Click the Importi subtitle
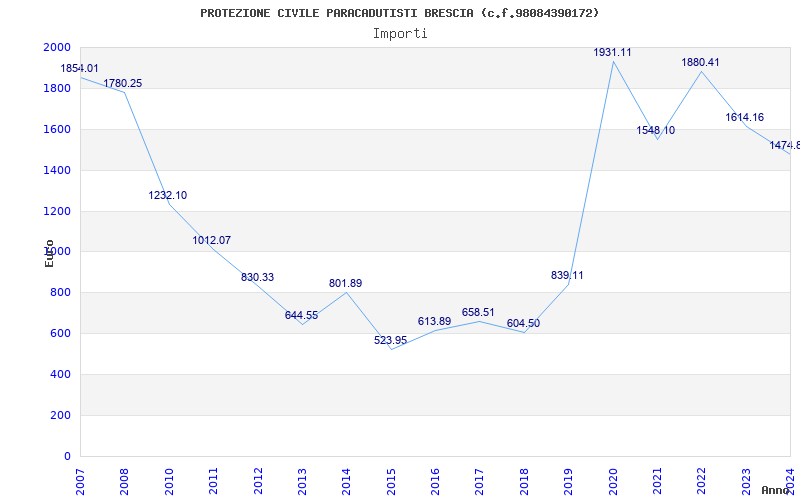Image resolution: width=800 pixels, height=500 pixels. 400,34
